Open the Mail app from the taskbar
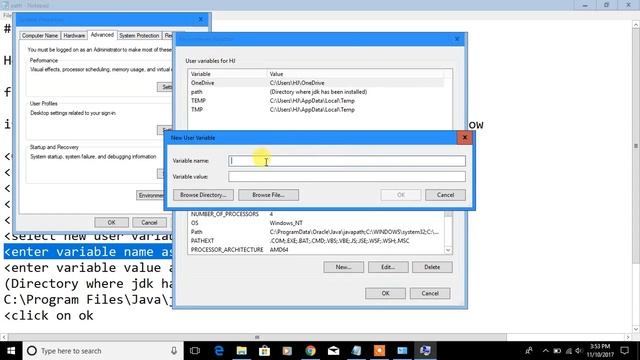This screenshot has height=360, width=640. click(333, 351)
